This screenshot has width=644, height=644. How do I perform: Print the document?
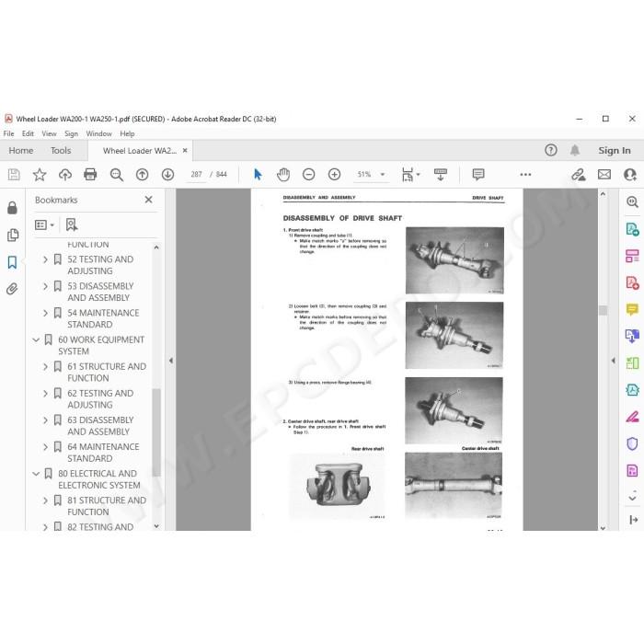coord(90,175)
